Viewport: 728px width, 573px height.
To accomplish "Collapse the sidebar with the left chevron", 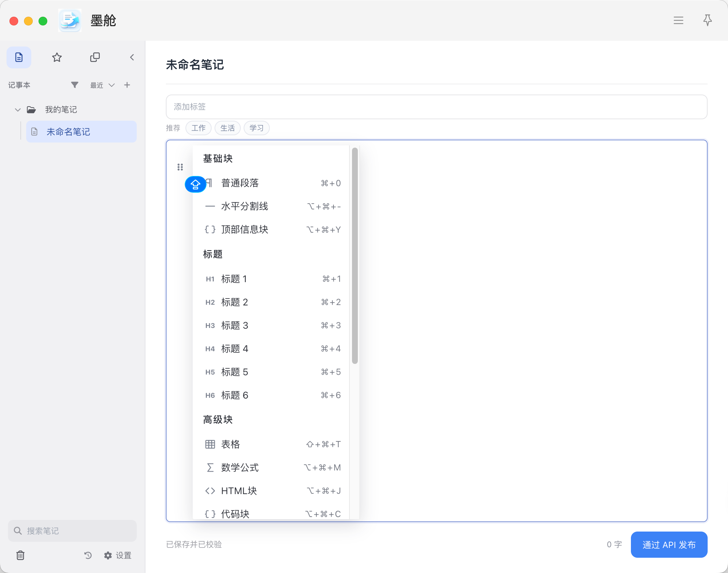I will pyautogui.click(x=132, y=57).
